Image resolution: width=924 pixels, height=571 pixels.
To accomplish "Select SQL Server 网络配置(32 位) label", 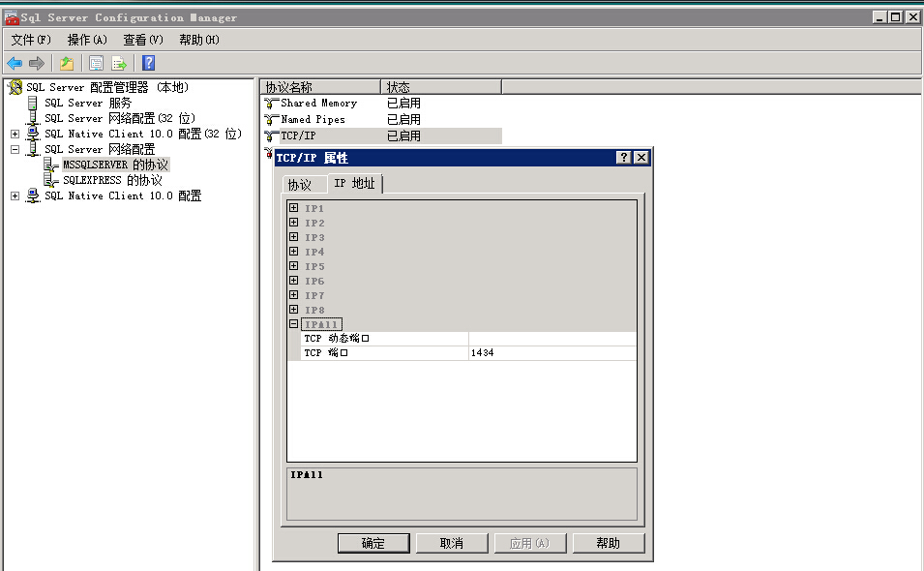I will pos(120,118).
